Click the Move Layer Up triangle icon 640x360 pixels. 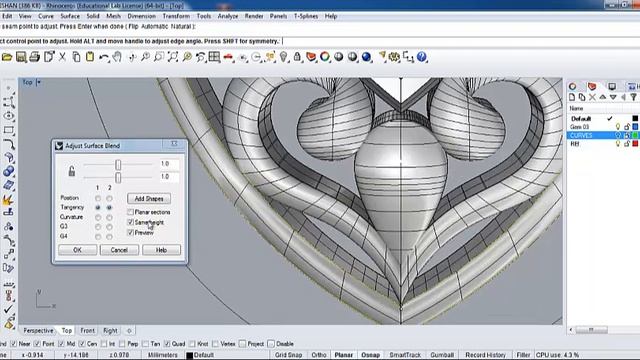click(x=602, y=97)
